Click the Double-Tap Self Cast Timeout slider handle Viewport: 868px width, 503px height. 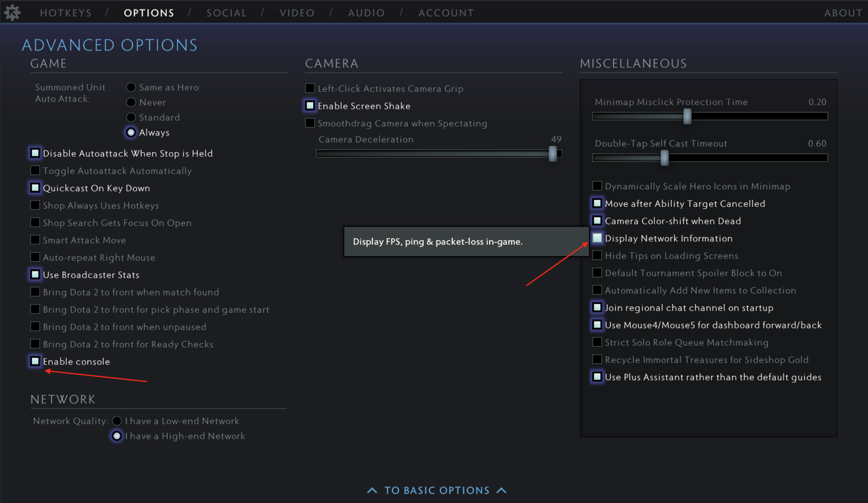664,158
